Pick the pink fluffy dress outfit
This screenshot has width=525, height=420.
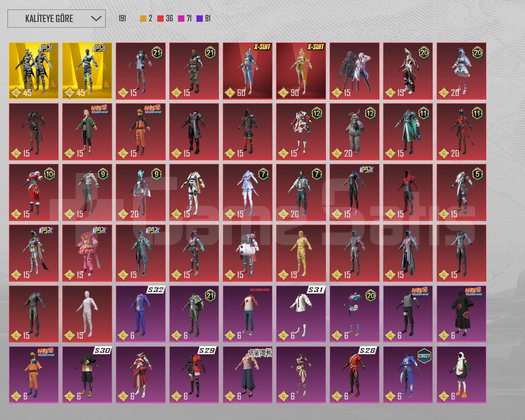click(87, 253)
